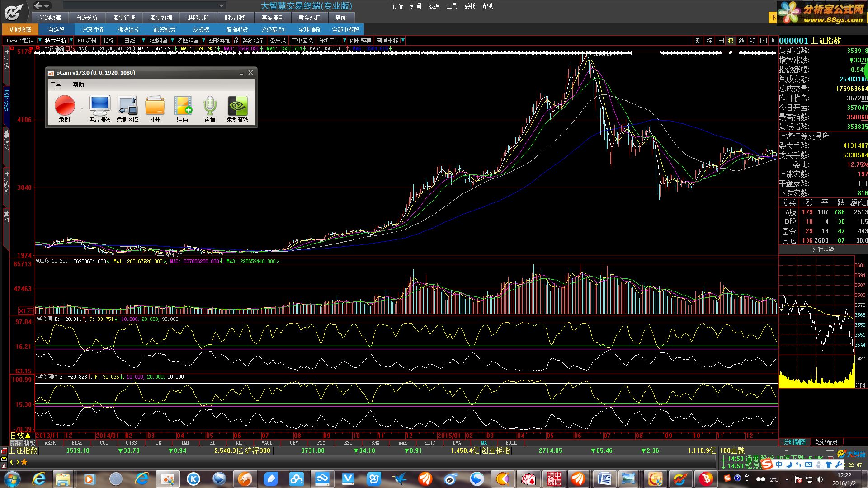Open the 行情 menu in title bar
This screenshot has width=868, height=488.
pos(397,6)
